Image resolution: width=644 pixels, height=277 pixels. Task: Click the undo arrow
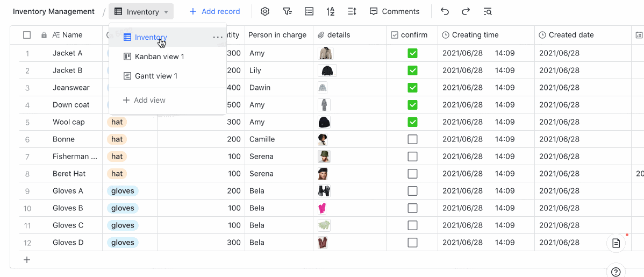[x=445, y=11]
